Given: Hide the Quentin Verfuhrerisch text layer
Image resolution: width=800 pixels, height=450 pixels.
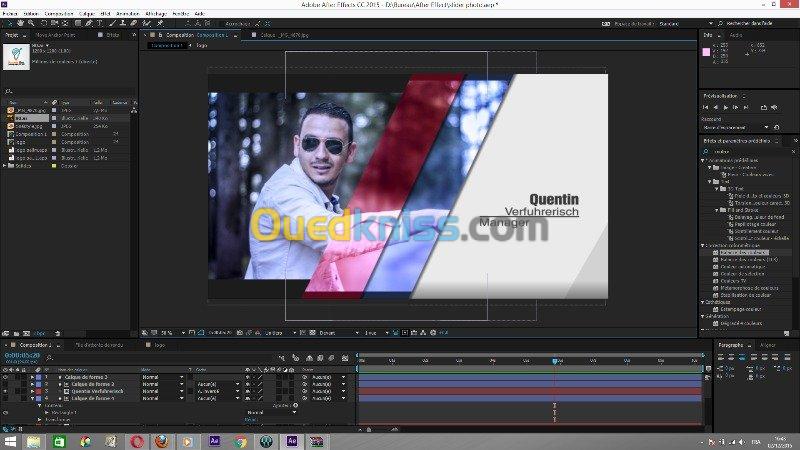Looking at the screenshot, I should [x=6, y=391].
